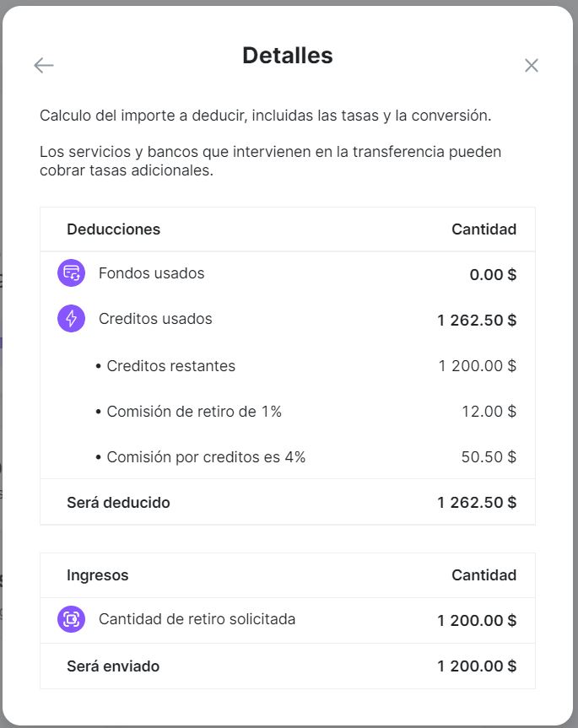Click the 0.00 $ Fondos usados amount

click(493, 274)
